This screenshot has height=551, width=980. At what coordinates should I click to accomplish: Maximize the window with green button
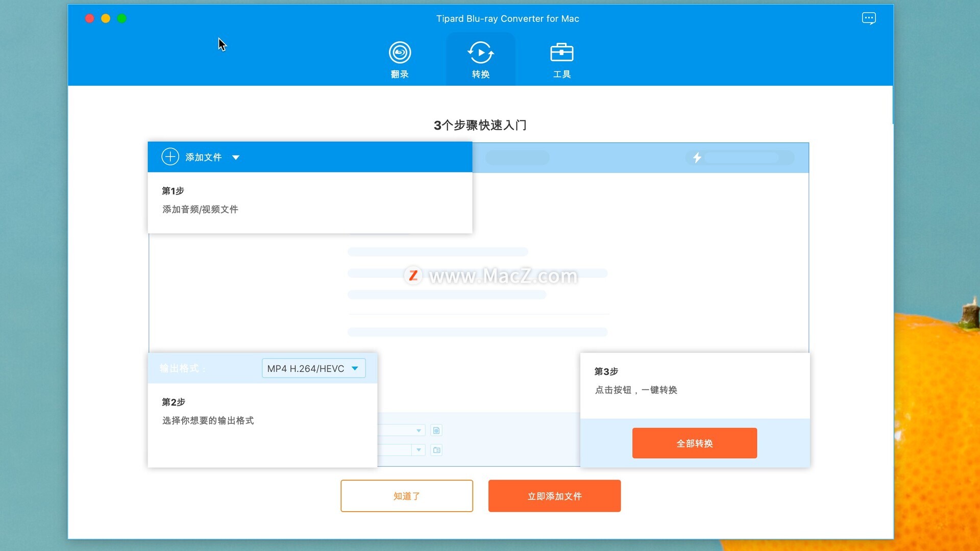coord(122,19)
